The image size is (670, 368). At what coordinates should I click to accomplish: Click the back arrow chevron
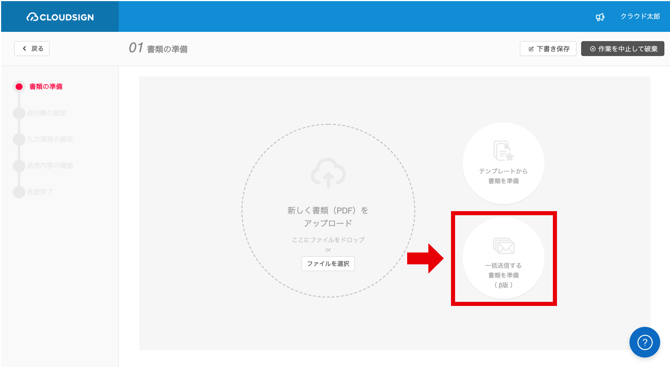[x=24, y=49]
